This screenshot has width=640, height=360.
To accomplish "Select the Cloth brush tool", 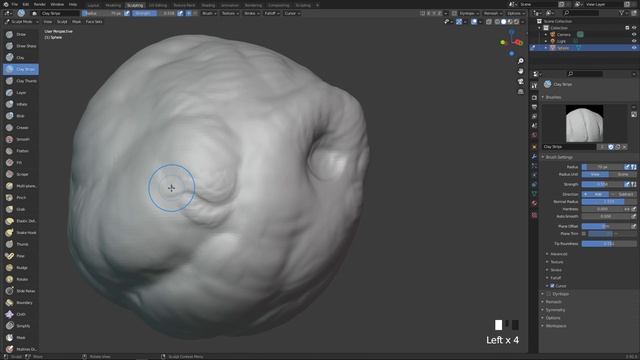I will point(20,314).
